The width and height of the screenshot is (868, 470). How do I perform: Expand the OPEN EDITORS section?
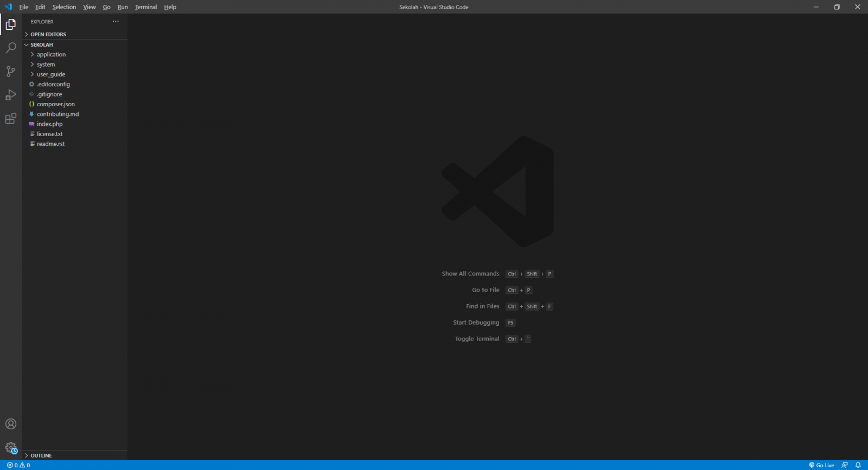pyautogui.click(x=48, y=34)
